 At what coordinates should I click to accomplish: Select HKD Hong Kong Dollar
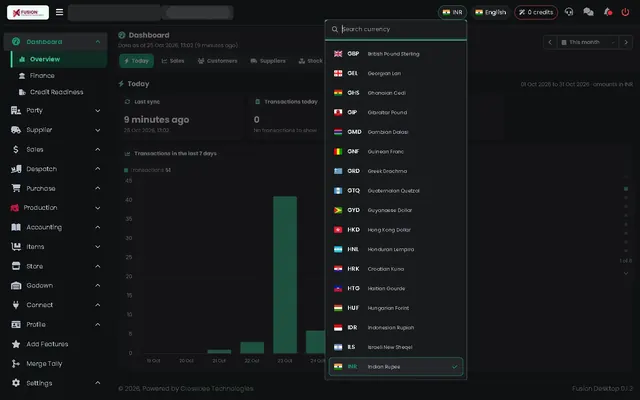click(x=396, y=230)
